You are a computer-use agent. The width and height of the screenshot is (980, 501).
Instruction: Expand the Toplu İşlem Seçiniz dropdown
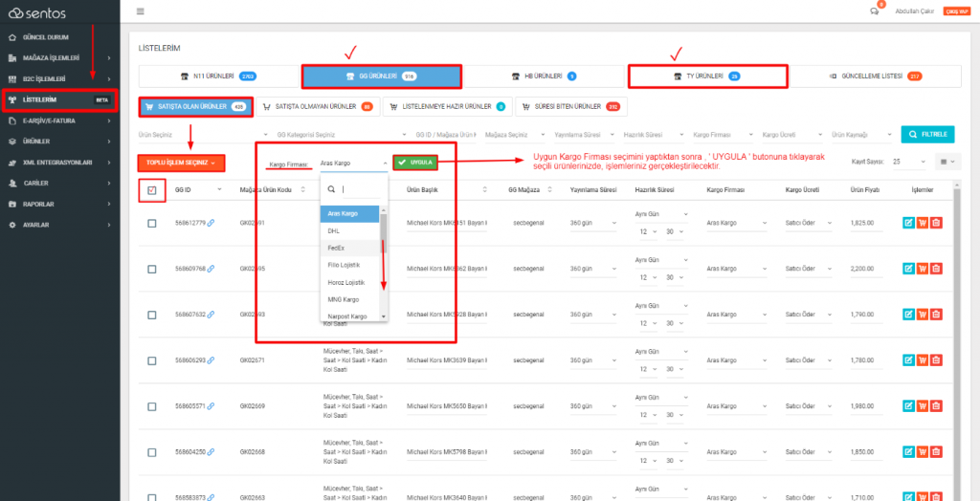coord(180,163)
